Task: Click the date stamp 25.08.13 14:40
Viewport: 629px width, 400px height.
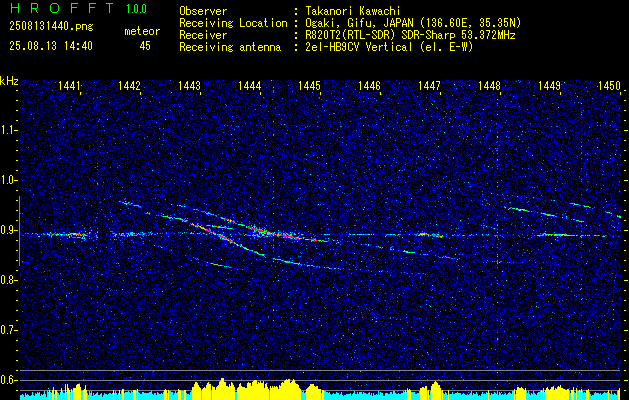Action: (51, 46)
